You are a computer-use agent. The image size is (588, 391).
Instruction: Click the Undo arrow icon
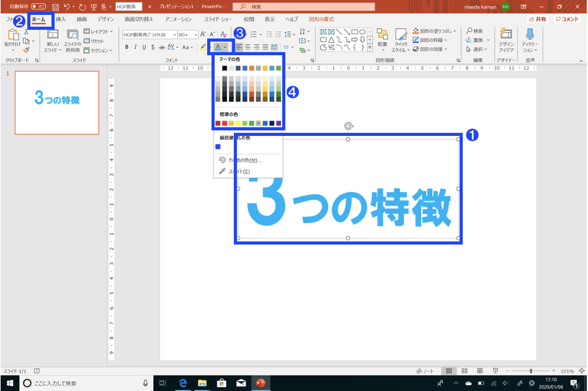(x=67, y=7)
